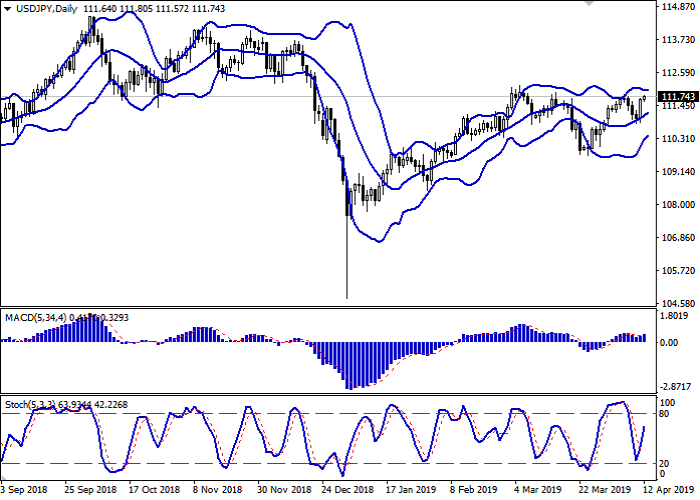Click the 3 Sep 2018 date label

click(x=25, y=491)
